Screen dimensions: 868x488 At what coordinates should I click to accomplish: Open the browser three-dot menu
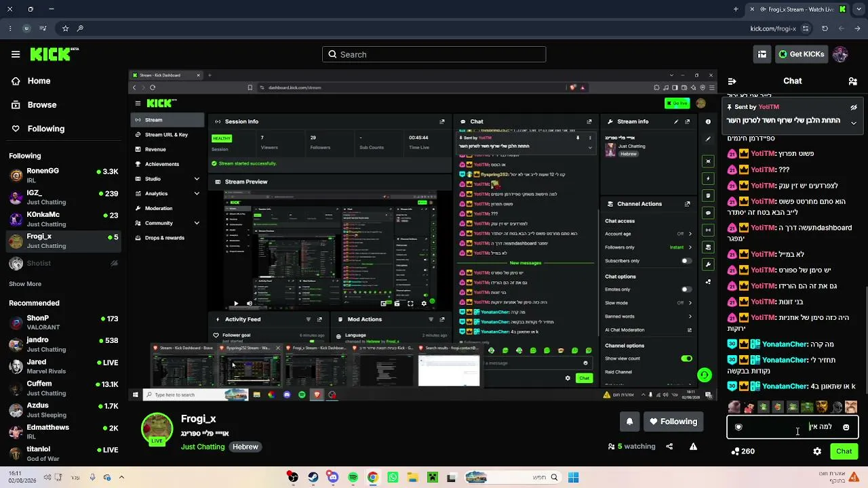click(x=10, y=28)
